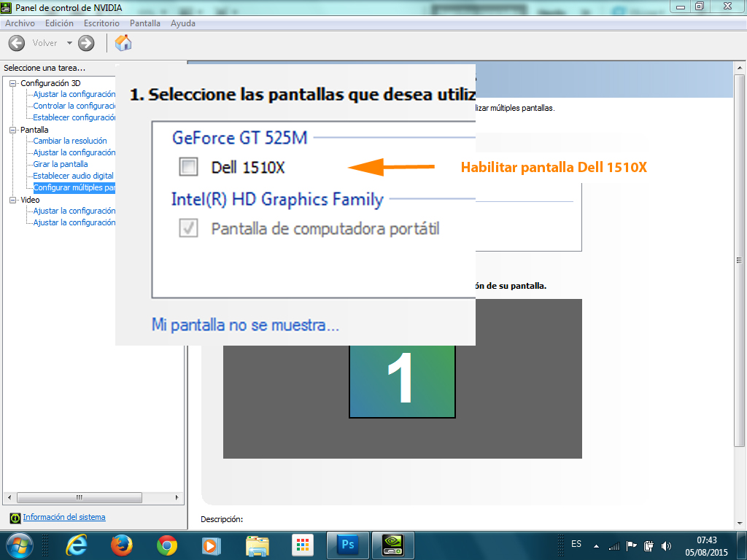Open the Pantalla menu
The image size is (747, 560).
[145, 23]
